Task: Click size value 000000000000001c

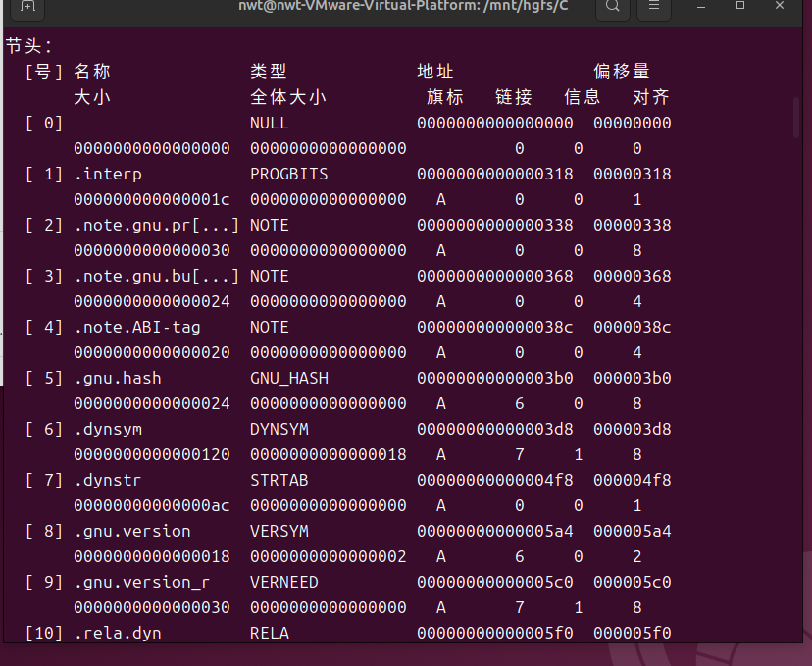Action: [x=152, y=200]
